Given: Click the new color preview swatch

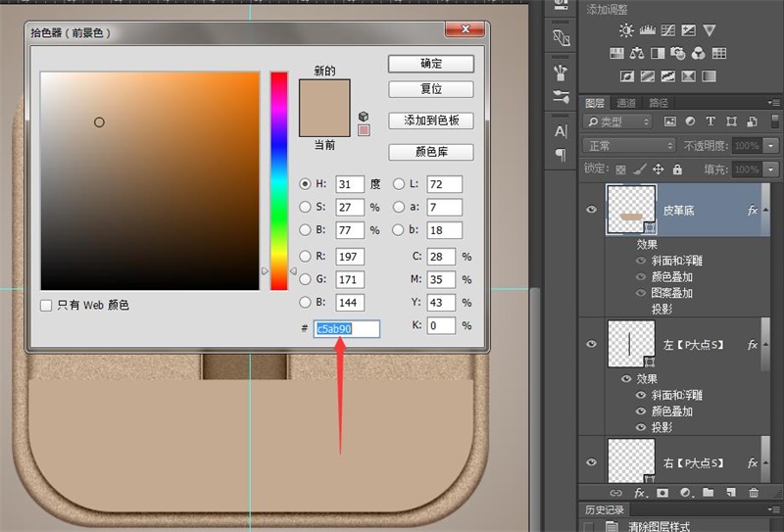Looking at the screenshot, I should (324, 94).
